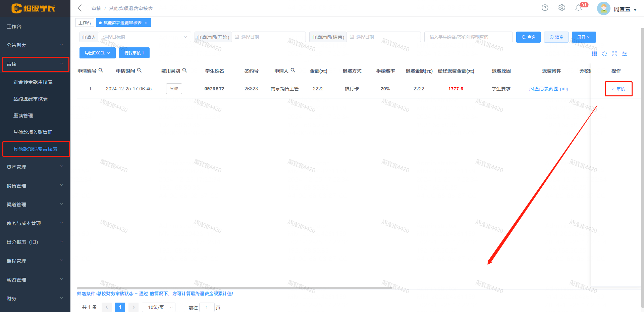Screen dimensions: 644x312
Task: Open the 沟通记录截图.png attachment link
Action: [x=548, y=89]
